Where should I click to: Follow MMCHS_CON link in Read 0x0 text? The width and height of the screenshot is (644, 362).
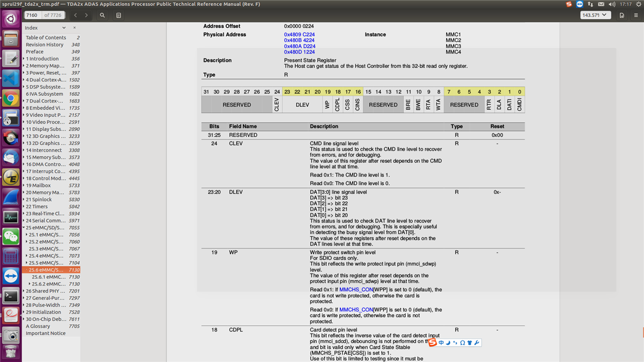click(x=356, y=310)
